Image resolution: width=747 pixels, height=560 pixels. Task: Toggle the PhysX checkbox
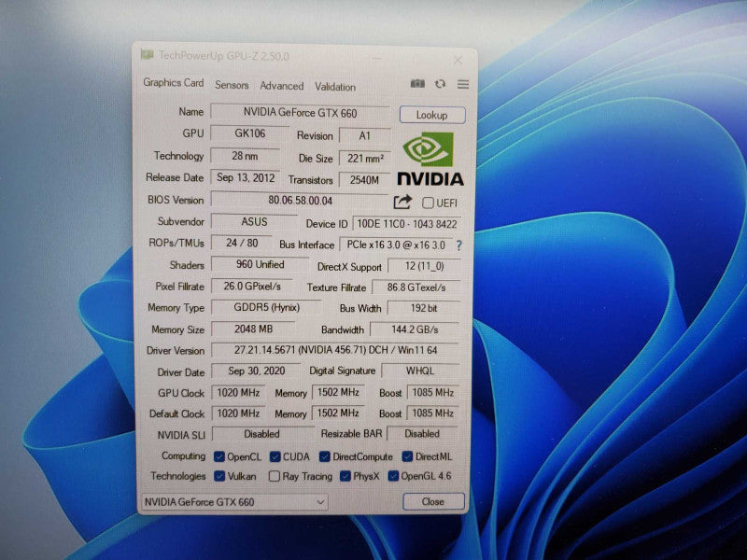pos(345,476)
